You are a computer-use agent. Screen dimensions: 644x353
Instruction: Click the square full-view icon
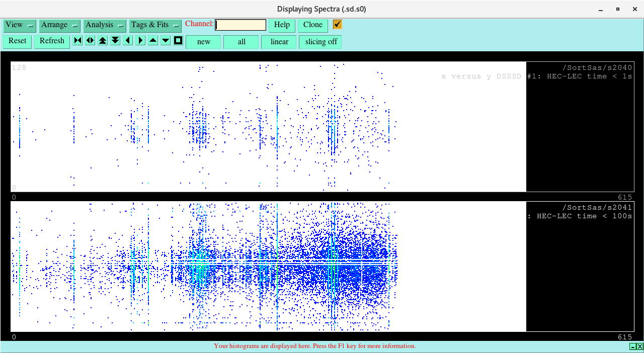pyautogui.click(x=178, y=41)
